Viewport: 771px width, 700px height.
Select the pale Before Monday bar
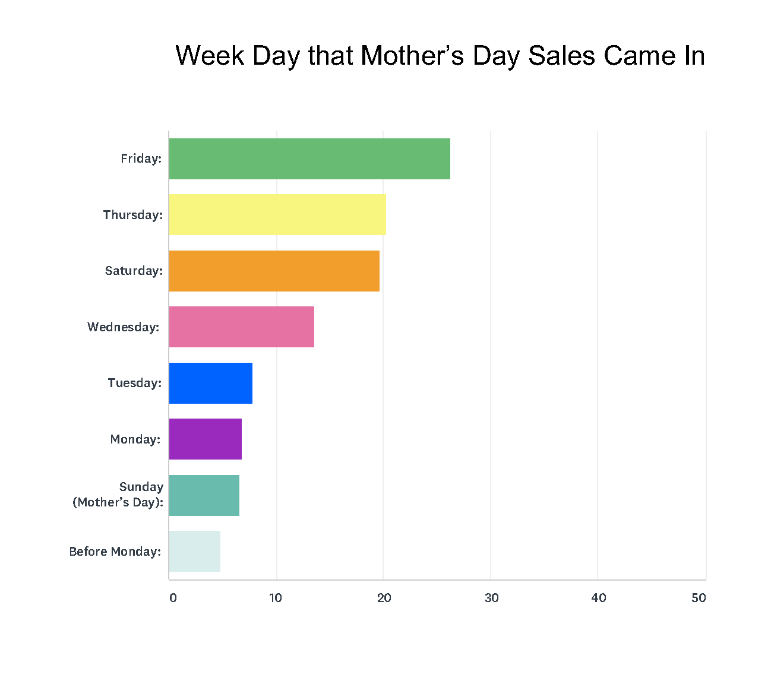194,551
